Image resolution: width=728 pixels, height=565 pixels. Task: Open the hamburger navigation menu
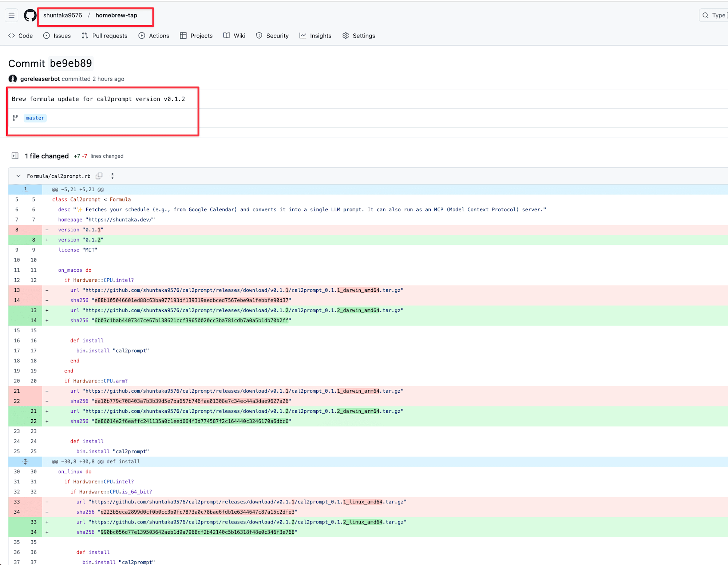(12, 15)
